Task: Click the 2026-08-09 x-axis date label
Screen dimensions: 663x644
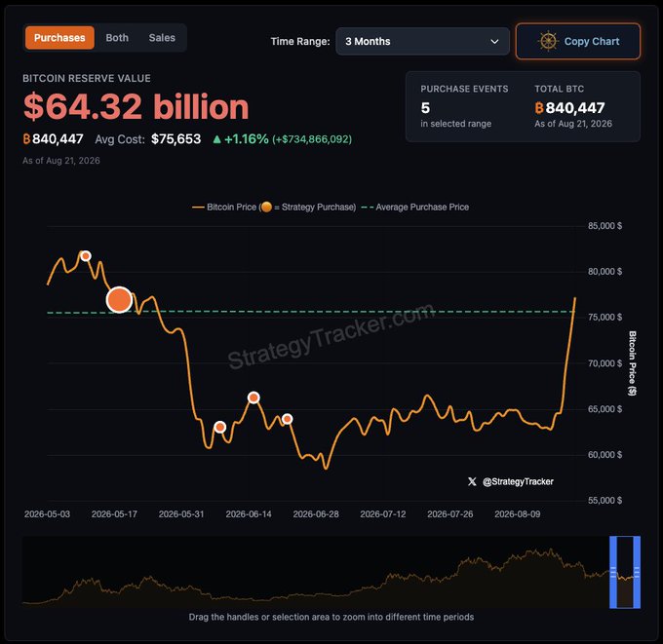Action: 518,514
